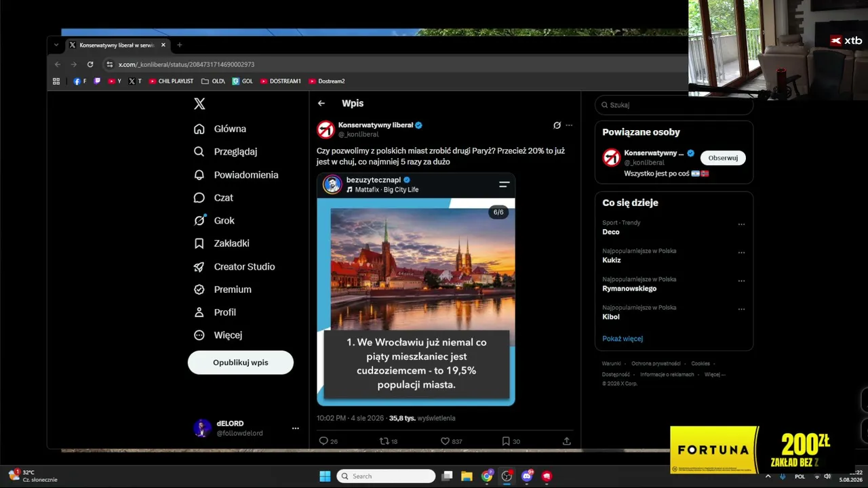Open the weather widget showing 32°C
Screen dimensions: 868x488
pyautogui.click(x=34, y=476)
